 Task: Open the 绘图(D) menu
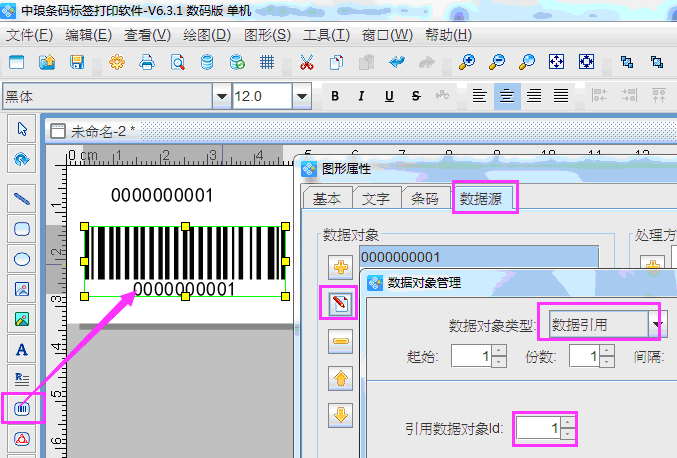point(207,35)
